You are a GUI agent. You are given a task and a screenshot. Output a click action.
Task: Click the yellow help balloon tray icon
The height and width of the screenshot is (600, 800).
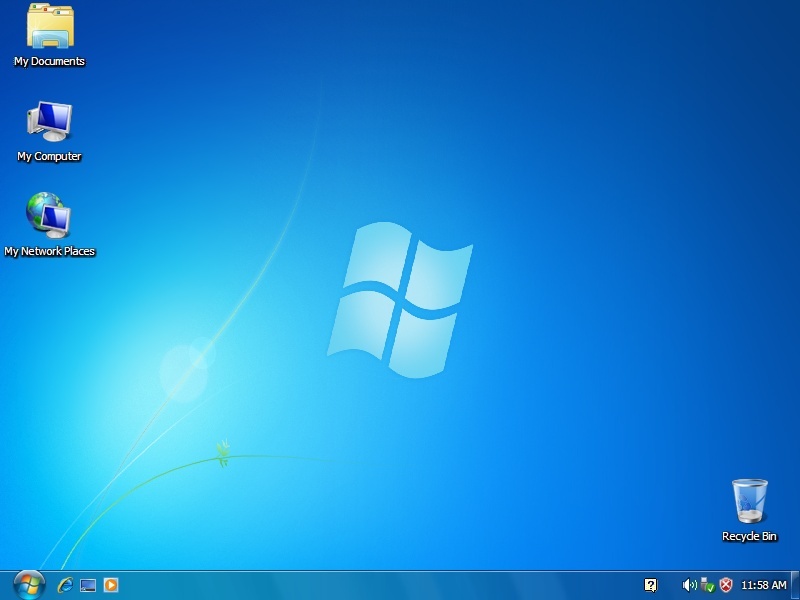(651, 585)
